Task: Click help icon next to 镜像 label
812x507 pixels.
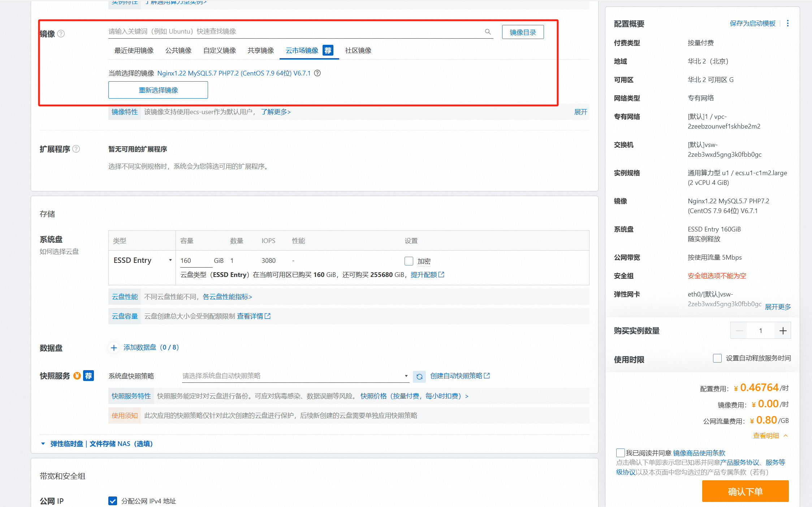Action: coord(61,34)
